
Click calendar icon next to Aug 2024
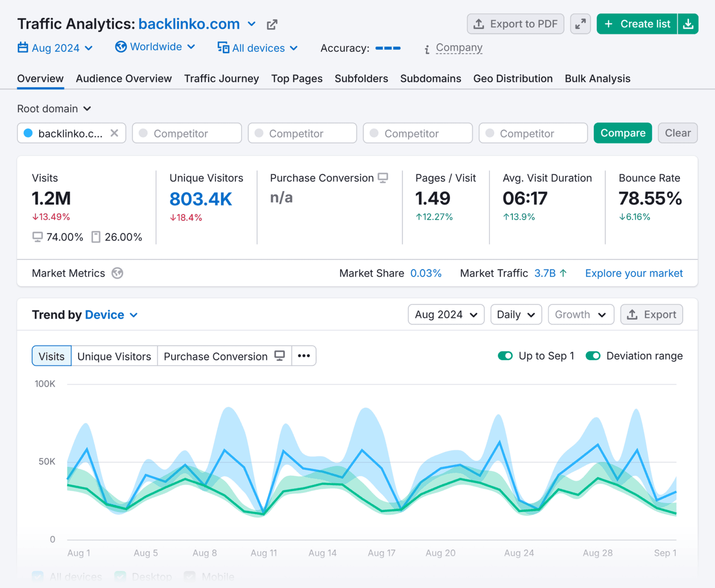pyautogui.click(x=23, y=48)
